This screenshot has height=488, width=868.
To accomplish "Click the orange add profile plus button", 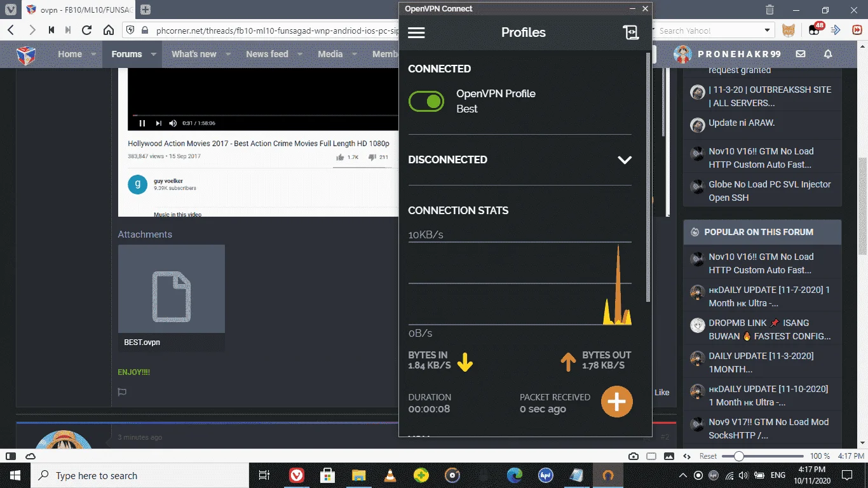I will (x=617, y=402).
